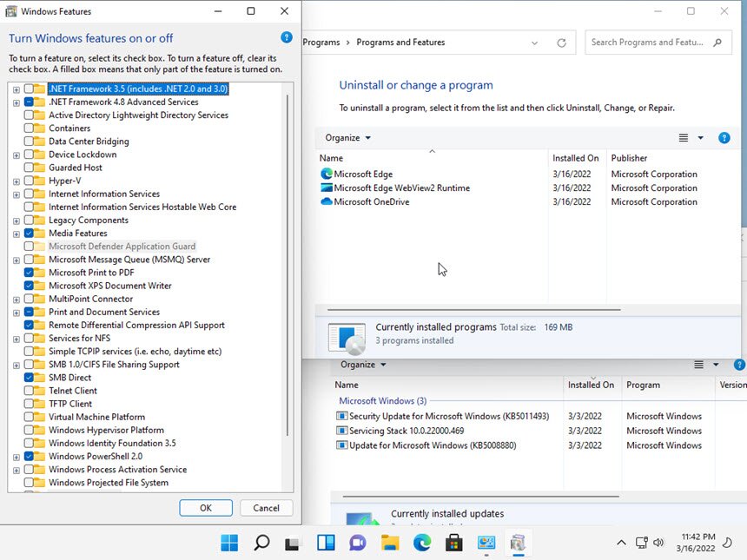Select the Microsoft Edge WebView2 Runtime icon
This screenshot has width=747, height=560.
click(x=327, y=188)
